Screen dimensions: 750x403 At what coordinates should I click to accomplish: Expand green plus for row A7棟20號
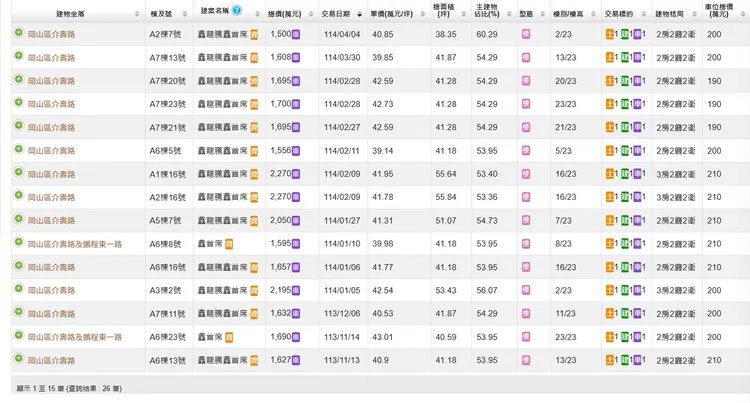(19, 79)
